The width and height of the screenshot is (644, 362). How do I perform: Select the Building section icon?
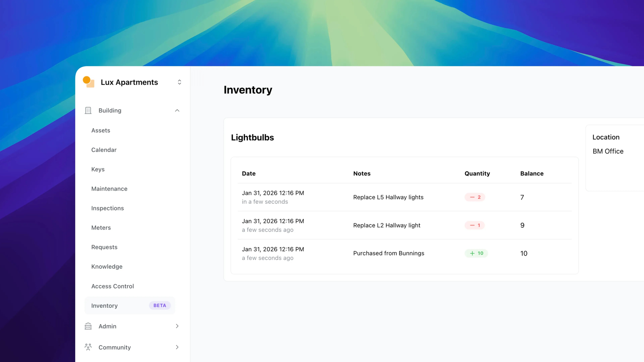coord(88,110)
